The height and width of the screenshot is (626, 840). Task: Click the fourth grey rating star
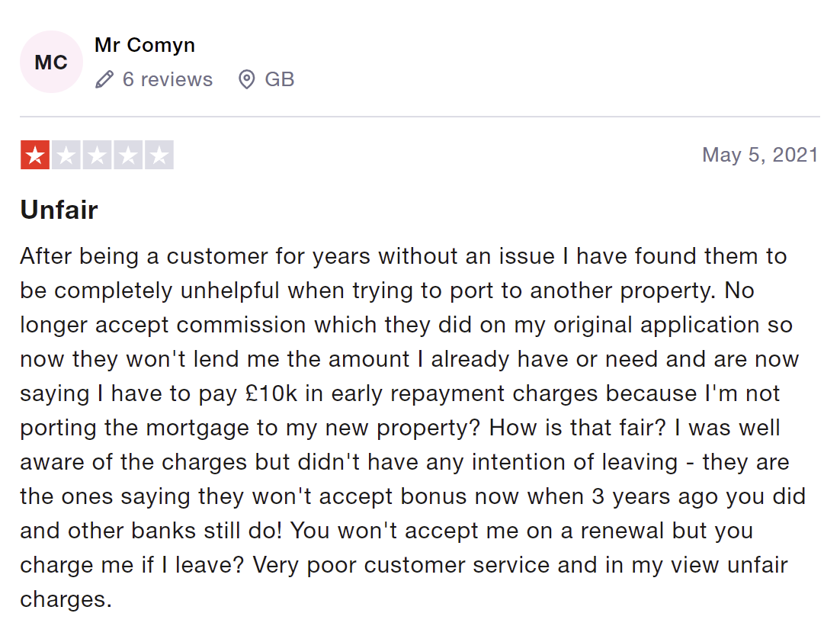point(129,155)
